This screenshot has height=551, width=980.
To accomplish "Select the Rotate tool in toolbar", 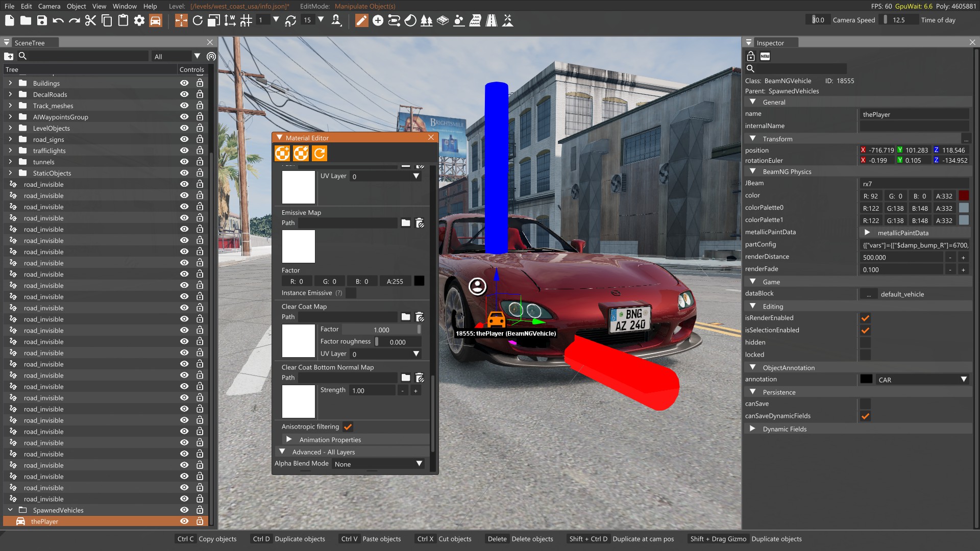I will click(198, 20).
